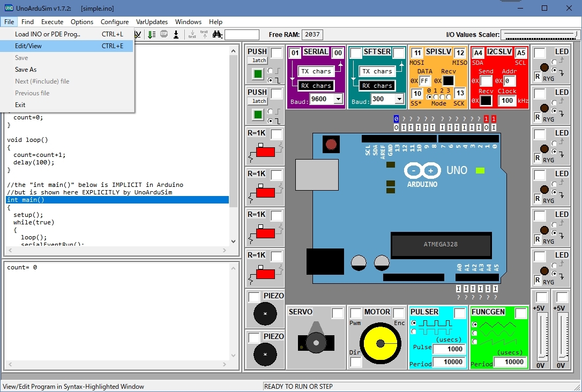The image size is (582, 392).
Task: Click the red slide switch of the third R=1K device
Action: (265, 233)
